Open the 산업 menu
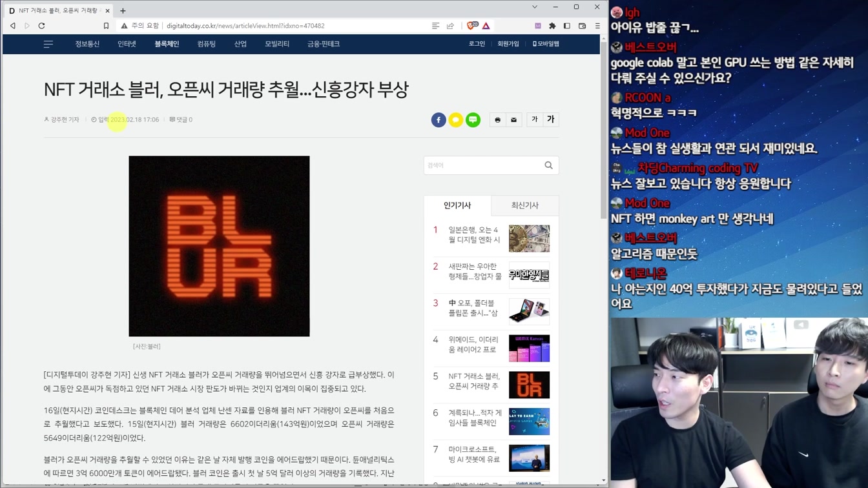Image resolution: width=868 pixels, height=488 pixels. pos(240,44)
